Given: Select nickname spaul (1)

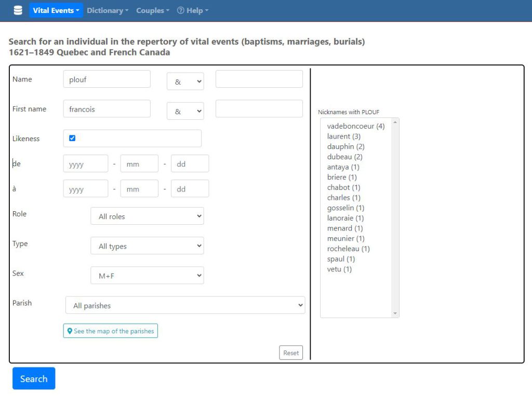Looking at the screenshot, I should coord(341,258).
